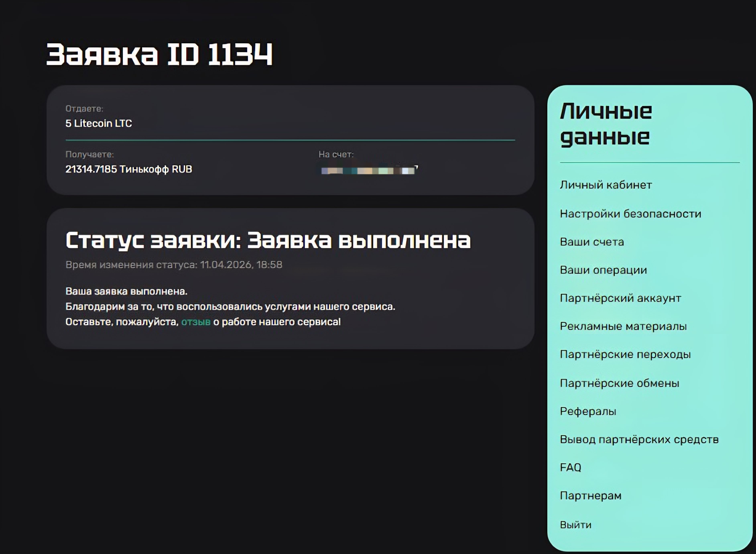This screenshot has height=554, width=756.
Task: Click the Получаете: label
Action: coord(89,154)
